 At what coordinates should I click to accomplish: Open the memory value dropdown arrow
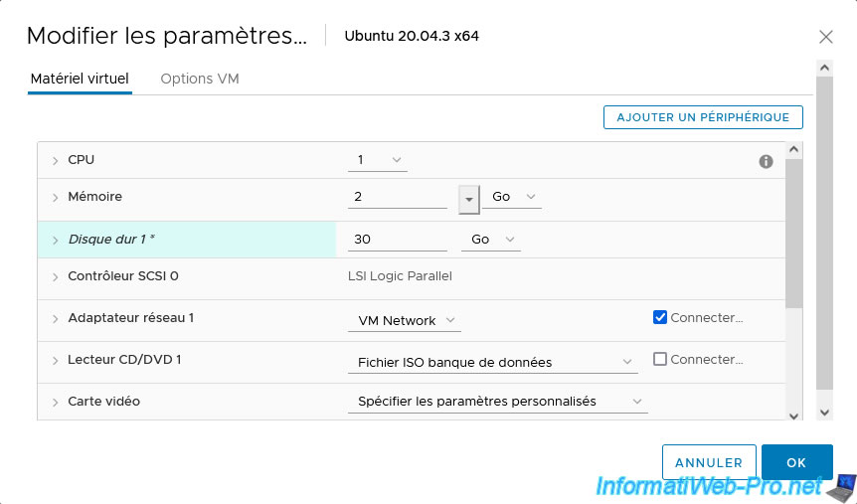(469, 198)
